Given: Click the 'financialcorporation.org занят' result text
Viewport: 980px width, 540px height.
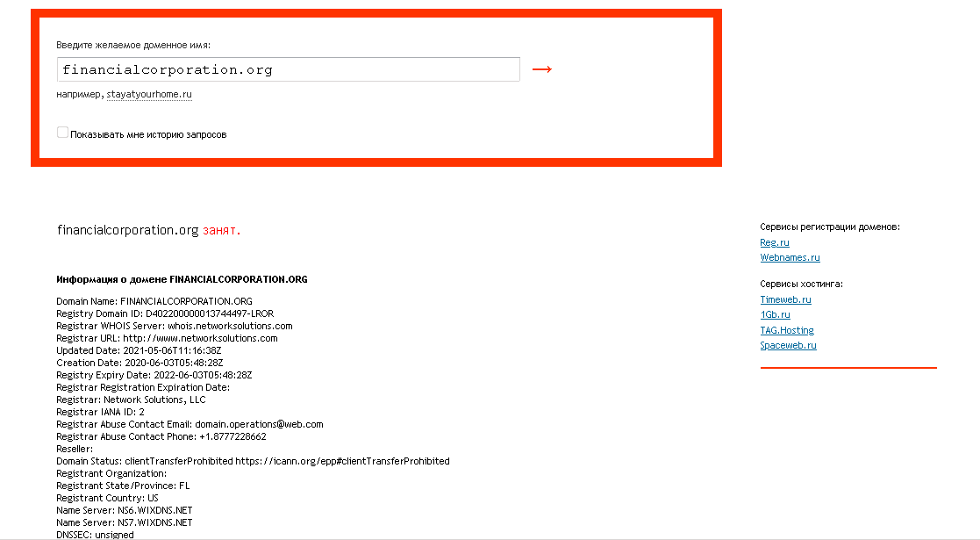Looking at the screenshot, I should (x=148, y=230).
